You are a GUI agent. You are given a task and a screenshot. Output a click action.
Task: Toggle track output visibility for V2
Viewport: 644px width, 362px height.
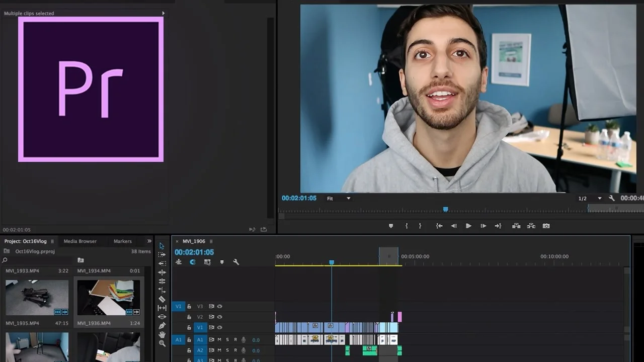click(220, 317)
